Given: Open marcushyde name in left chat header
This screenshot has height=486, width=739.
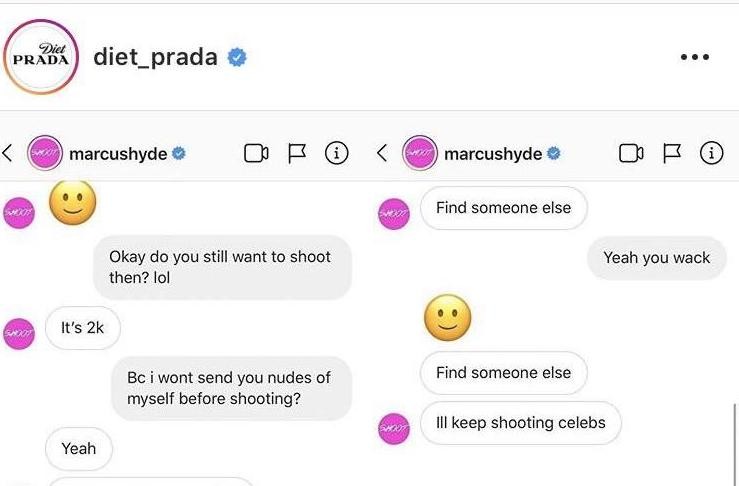Looking at the screenshot, I should point(118,154).
